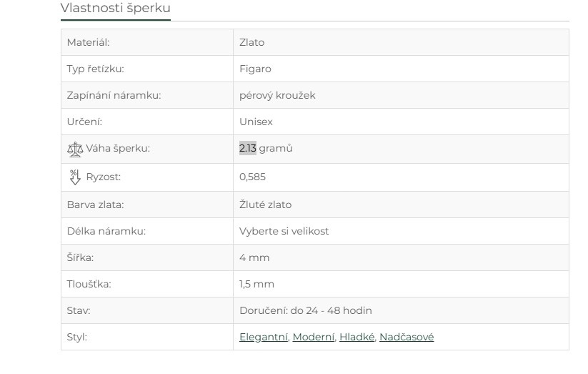Image resolution: width=588 pixels, height=374 pixels.
Task: Click the Figaro chain type value
Action: pos(255,69)
